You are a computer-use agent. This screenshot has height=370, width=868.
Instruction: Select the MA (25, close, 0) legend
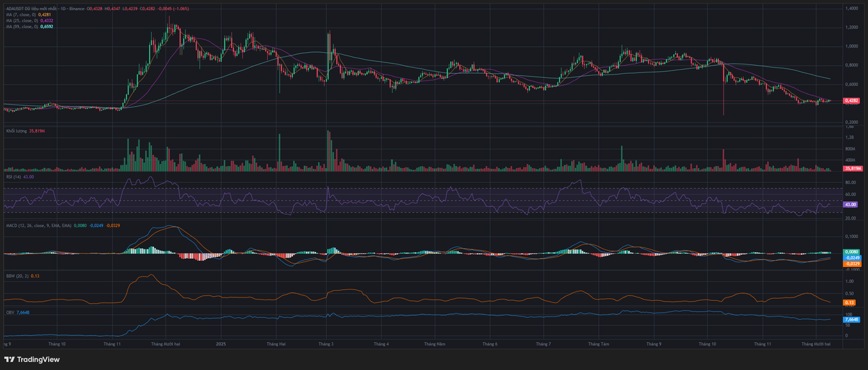30,20
